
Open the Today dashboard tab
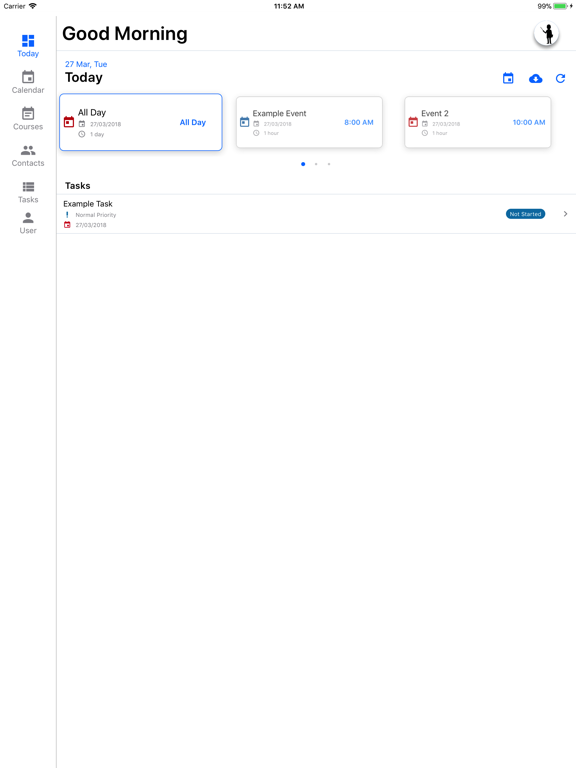(x=28, y=46)
